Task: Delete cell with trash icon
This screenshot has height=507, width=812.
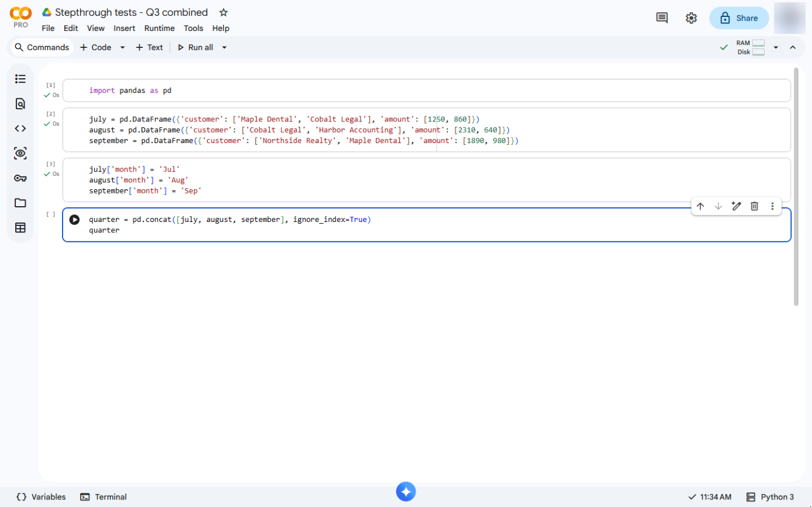Action: [x=755, y=206]
